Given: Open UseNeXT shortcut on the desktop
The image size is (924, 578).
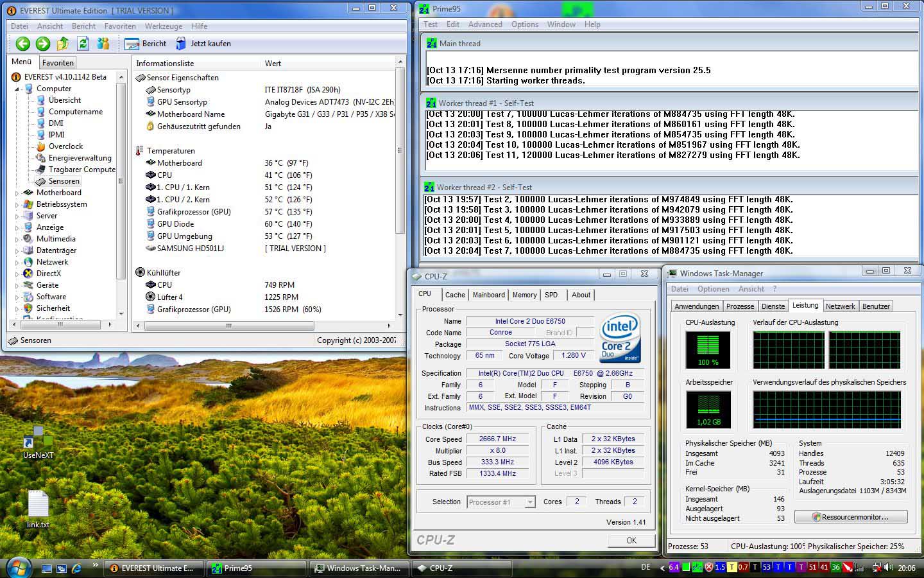Looking at the screenshot, I should (38, 442).
